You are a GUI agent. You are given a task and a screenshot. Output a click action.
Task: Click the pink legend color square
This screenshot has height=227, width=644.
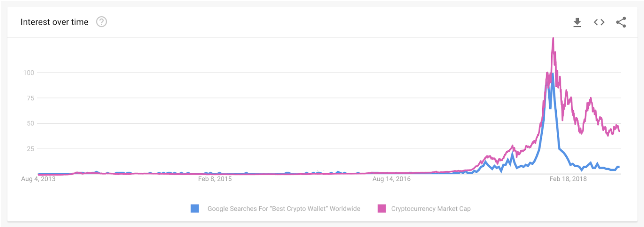(382, 208)
